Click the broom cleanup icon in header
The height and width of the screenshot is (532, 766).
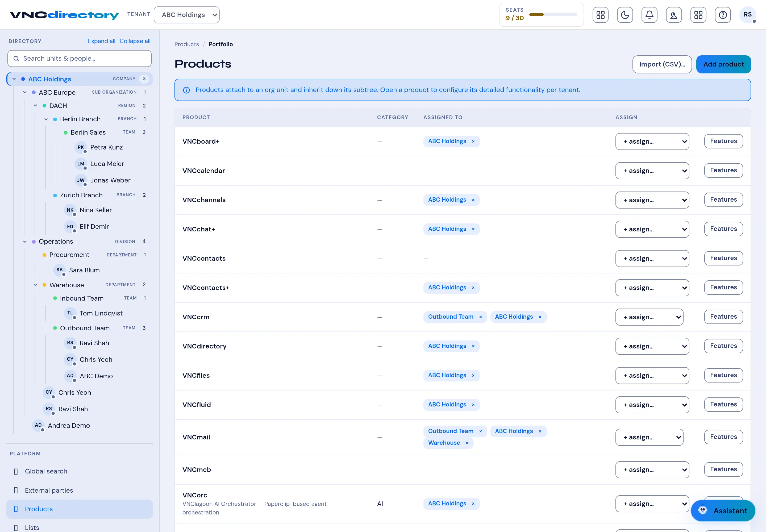click(674, 15)
